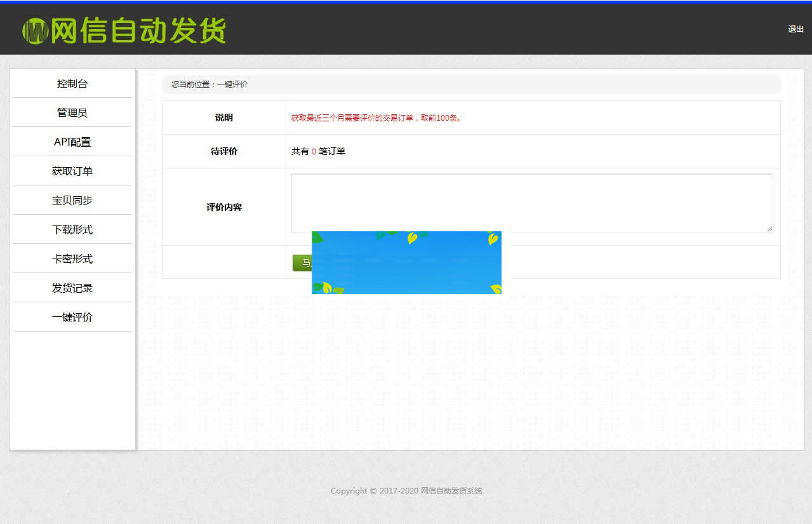
Task: Click the red 0 order count
Action: [x=315, y=151]
